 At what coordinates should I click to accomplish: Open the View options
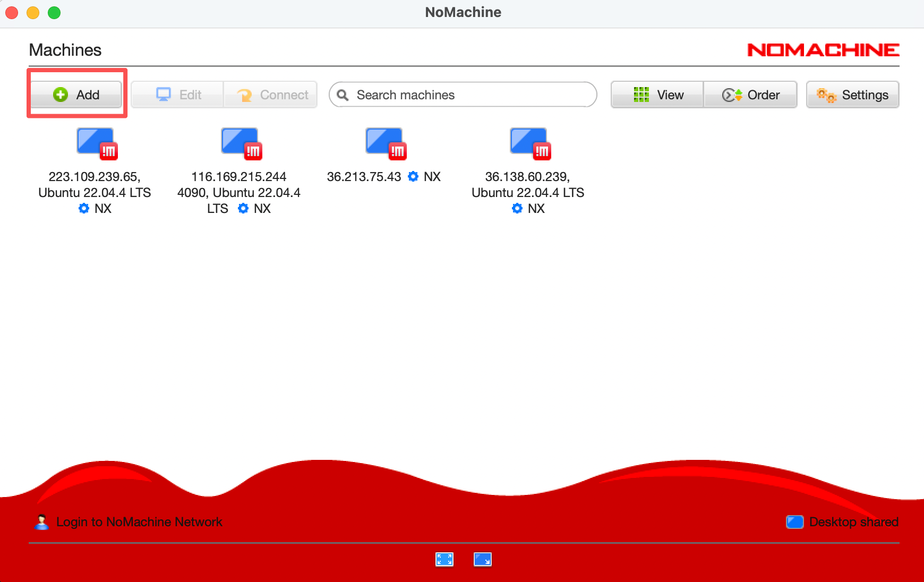[657, 95]
